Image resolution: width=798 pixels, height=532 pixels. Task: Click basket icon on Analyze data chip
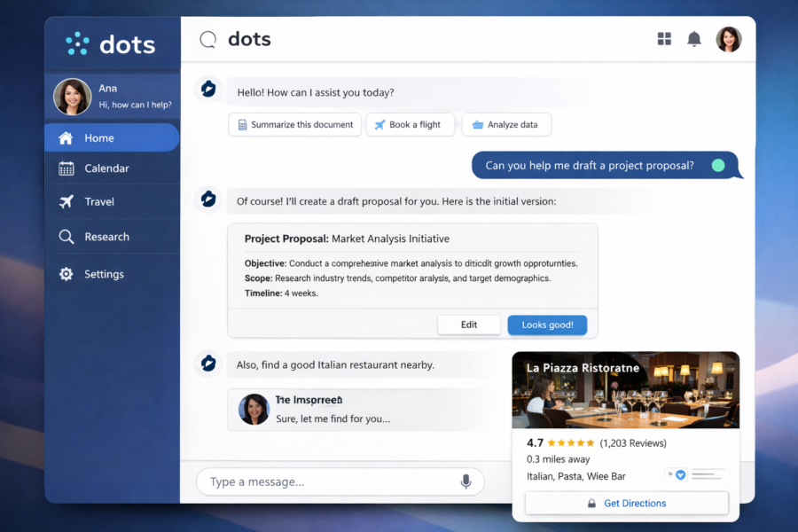(x=477, y=125)
